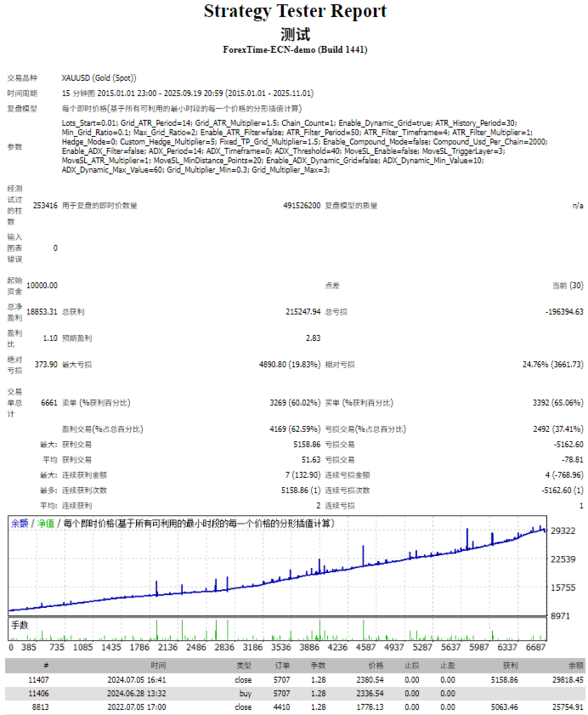The width and height of the screenshot is (588, 715).
Task: Click the chart axis label '8971'
Action: click(560, 616)
